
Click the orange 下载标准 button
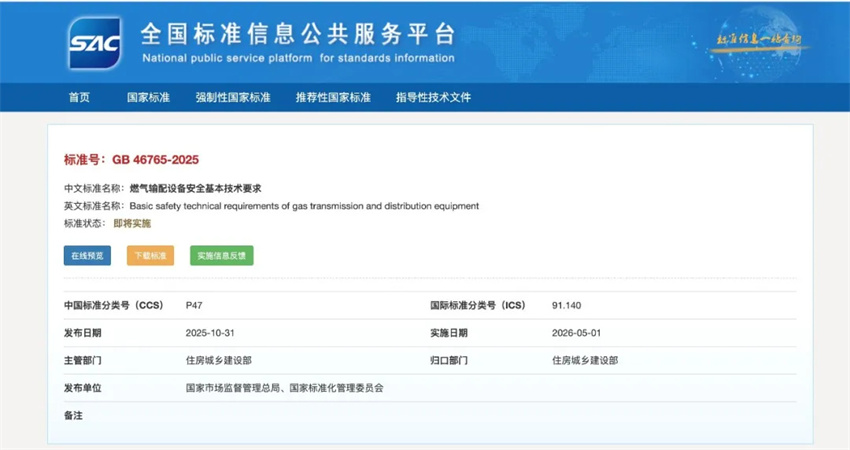pyautogui.click(x=150, y=255)
